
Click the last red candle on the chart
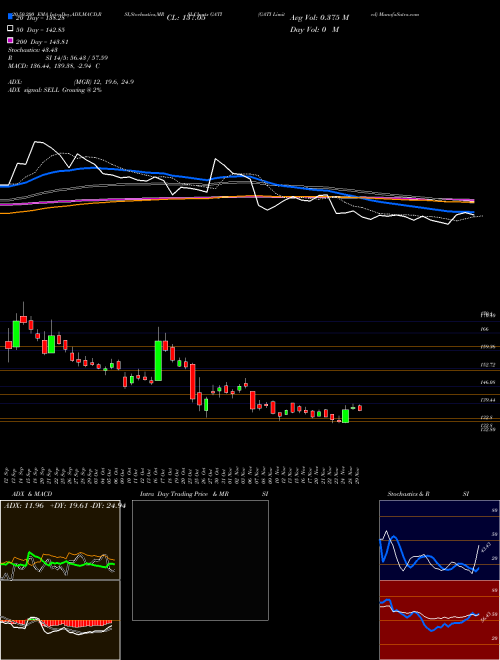[360, 407]
